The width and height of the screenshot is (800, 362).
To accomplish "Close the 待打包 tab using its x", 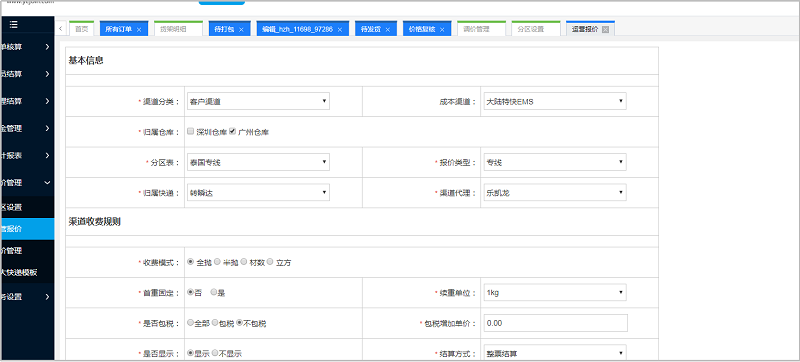I will click(x=241, y=30).
